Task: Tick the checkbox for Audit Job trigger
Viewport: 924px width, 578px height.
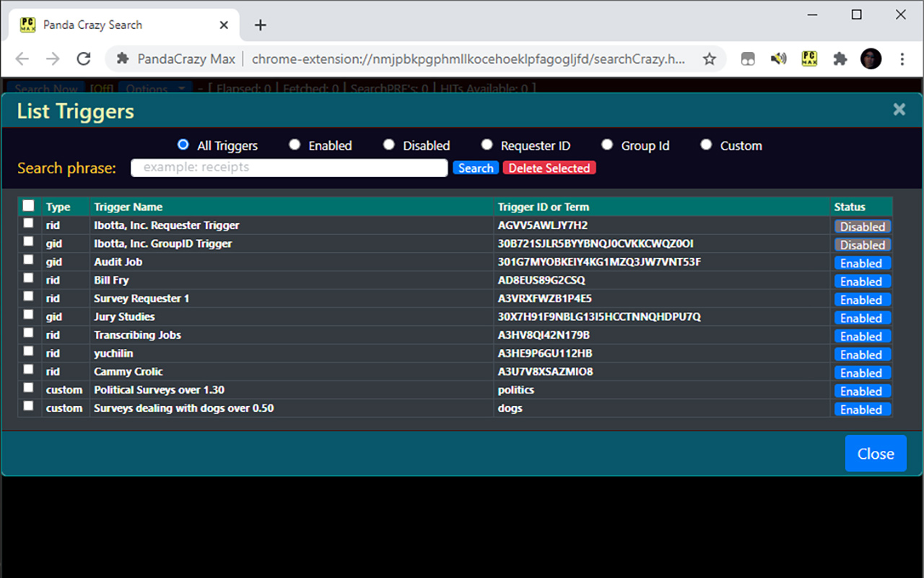Action: [x=28, y=260]
